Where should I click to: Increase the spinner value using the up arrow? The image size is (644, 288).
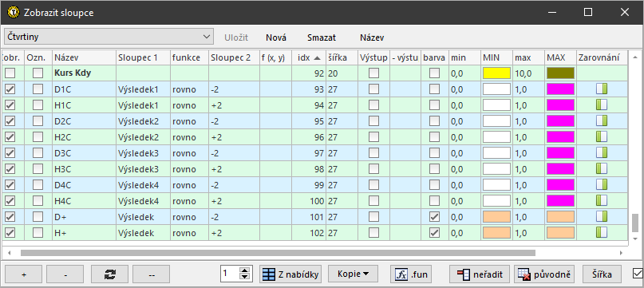[x=245, y=270]
